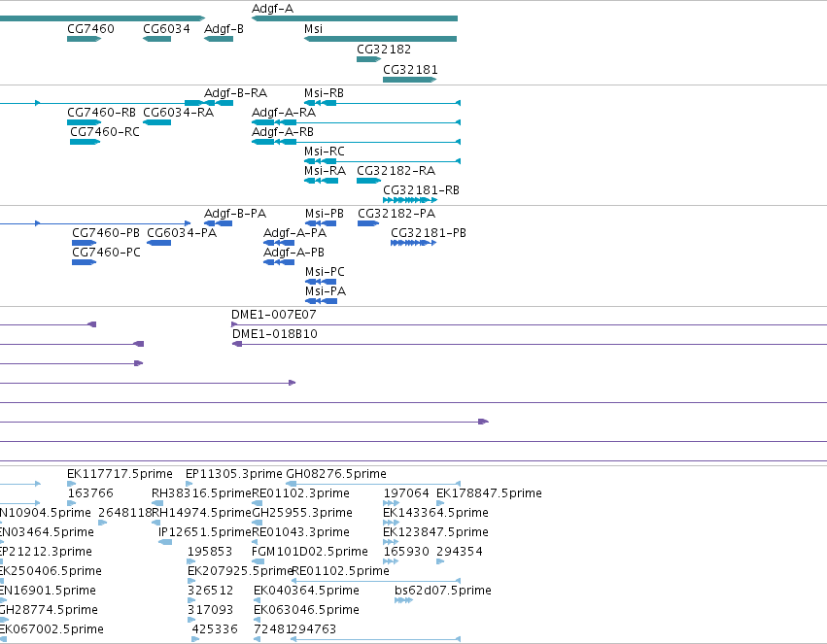The height and width of the screenshot is (644, 827).
Task: Click the Msi gene bar
Action: (x=380, y=39)
